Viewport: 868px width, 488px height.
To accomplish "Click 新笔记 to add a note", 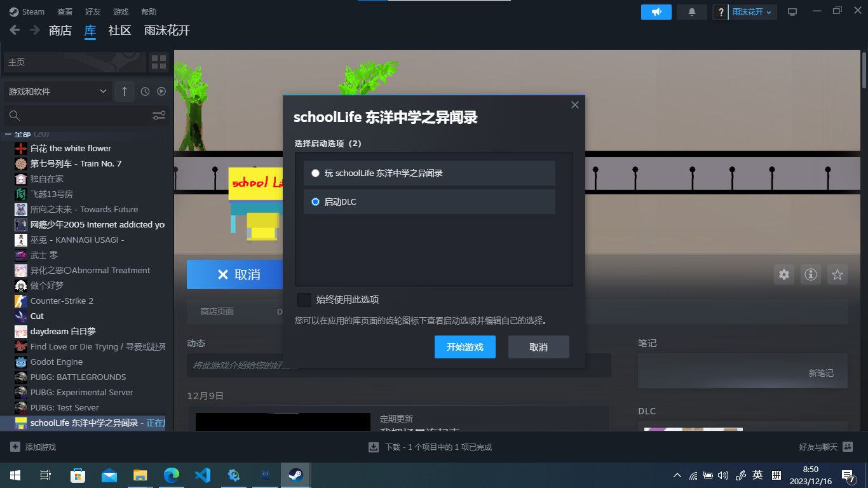I will tap(821, 373).
